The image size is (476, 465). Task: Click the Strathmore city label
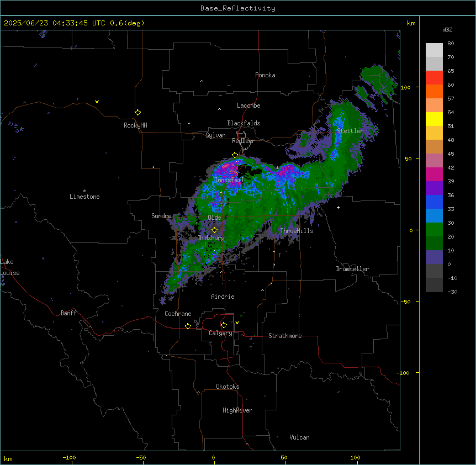pos(285,336)
